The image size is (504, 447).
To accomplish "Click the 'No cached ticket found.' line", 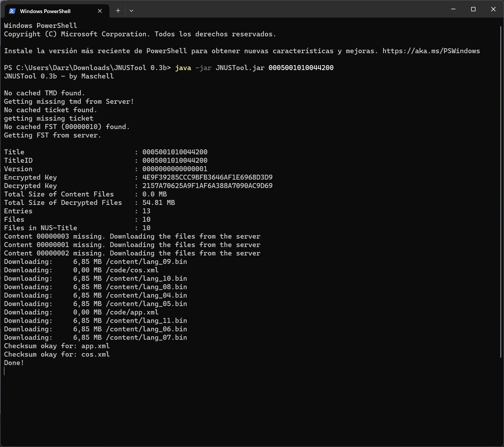I will pyautogui.click(x=51, y=110).
